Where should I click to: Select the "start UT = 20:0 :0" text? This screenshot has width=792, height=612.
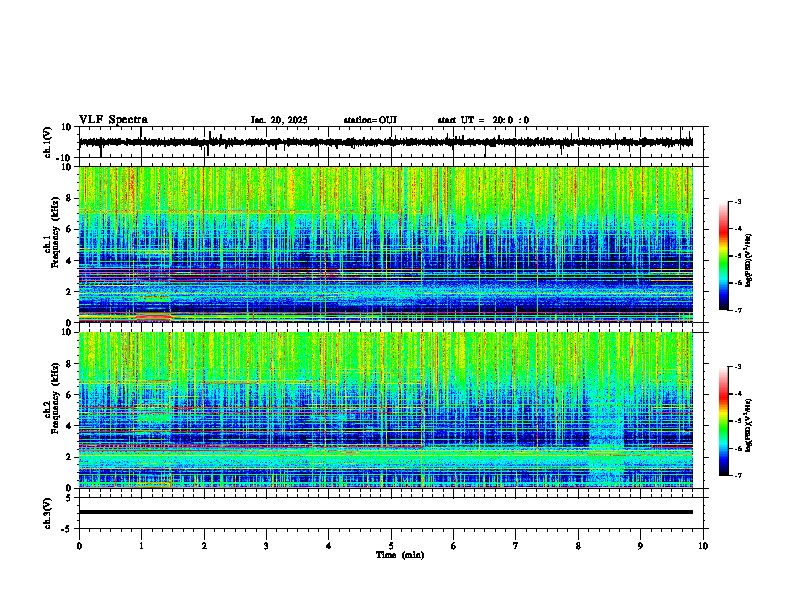click(x=483, y=120)
